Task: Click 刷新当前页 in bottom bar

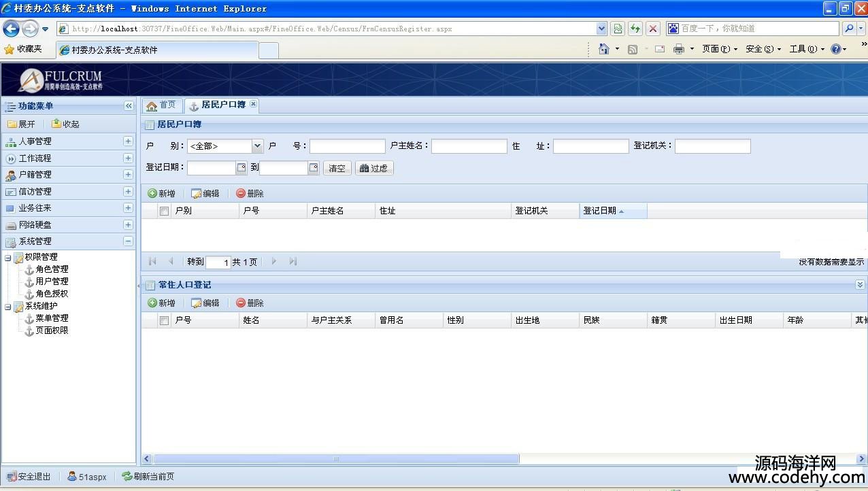Action: [148, 477]
